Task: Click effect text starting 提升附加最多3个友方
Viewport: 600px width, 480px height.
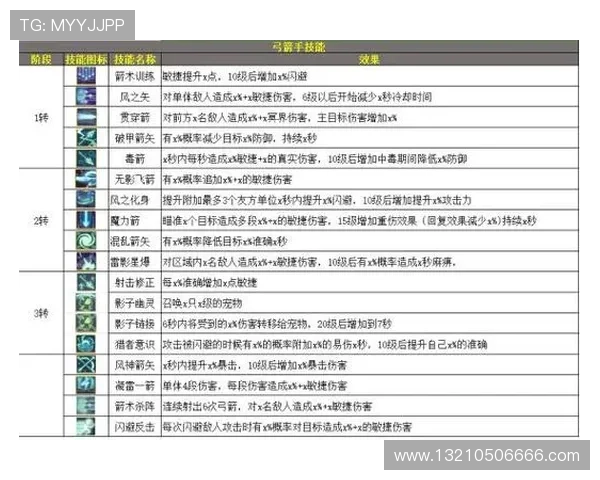Action: (317, 201)
